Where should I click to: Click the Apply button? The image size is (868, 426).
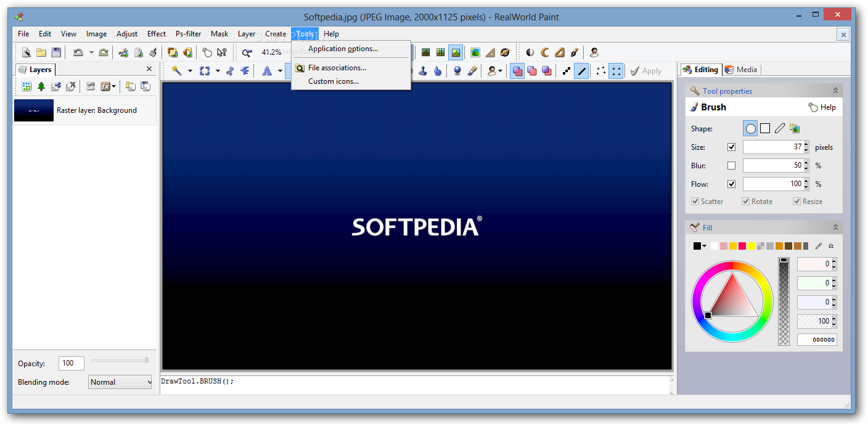point(645,71)
